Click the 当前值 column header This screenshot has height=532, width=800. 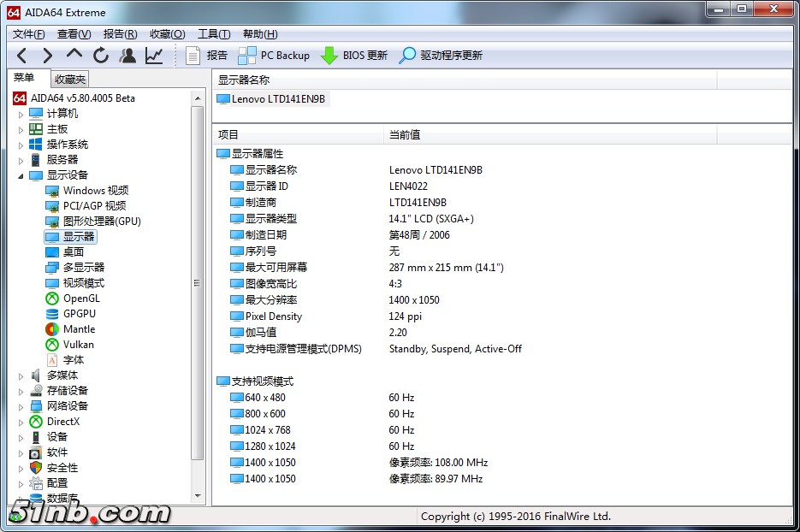[405, 135]
